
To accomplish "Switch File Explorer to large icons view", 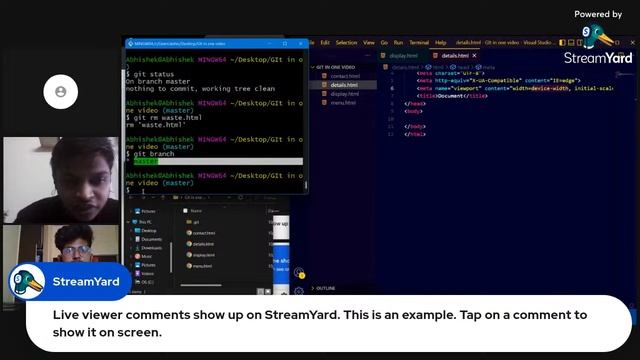I will 268,291.
